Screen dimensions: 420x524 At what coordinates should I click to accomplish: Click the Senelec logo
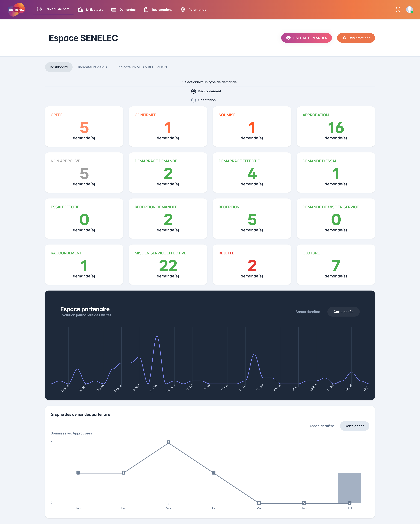16,9
